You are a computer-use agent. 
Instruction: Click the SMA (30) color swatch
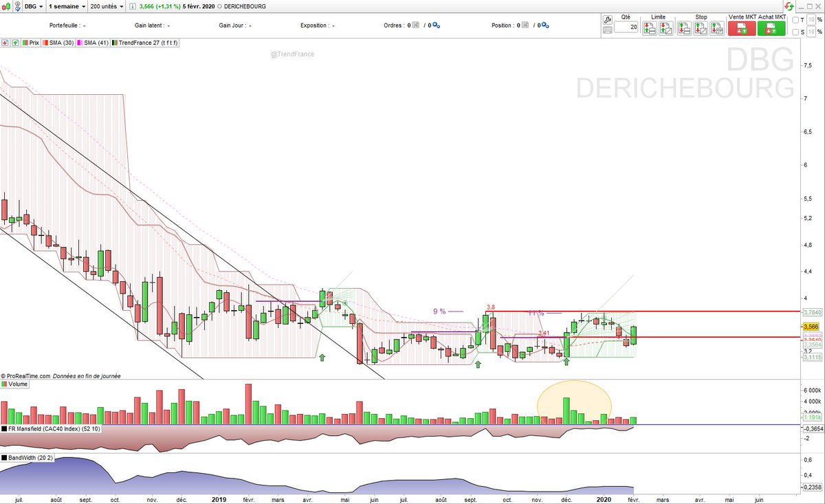coord(45,43)
